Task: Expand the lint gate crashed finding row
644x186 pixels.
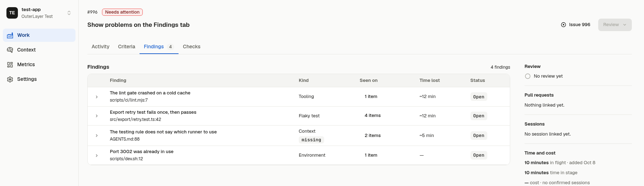Action: tap(97, 97)
